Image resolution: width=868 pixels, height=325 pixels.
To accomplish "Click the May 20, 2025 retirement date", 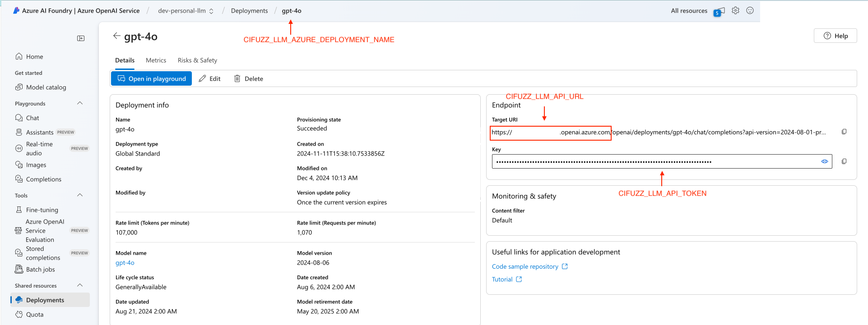I will point(328,311).
